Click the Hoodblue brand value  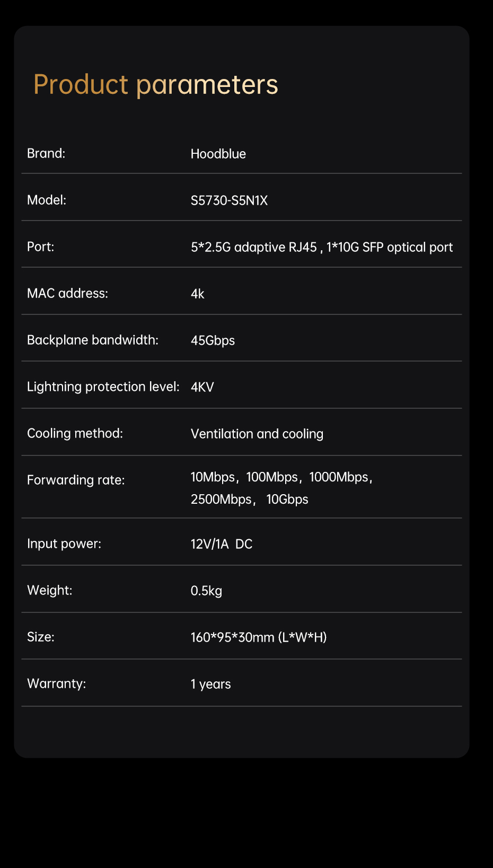pos(218,154)
